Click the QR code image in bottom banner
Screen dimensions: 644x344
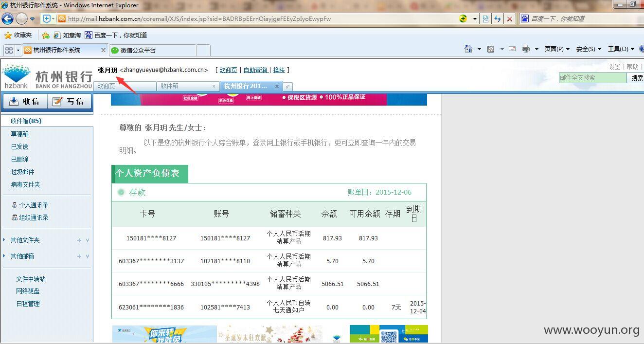[389, 336]
